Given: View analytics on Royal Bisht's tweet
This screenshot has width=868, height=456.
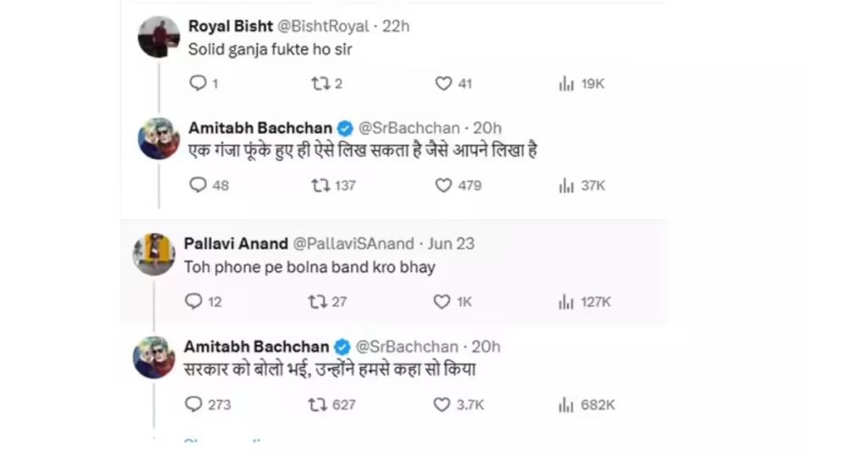Looking at the screenshot, I should tap(565, 84).
